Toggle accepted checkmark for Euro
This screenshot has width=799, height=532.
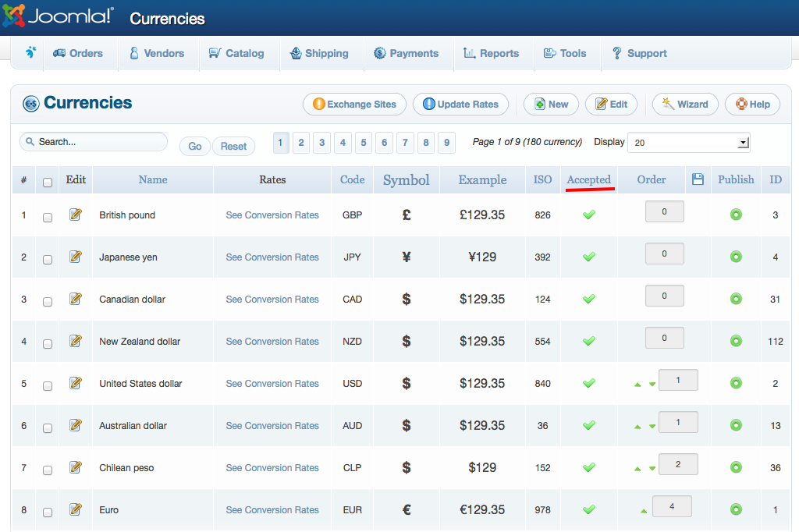tap(589, 509)
